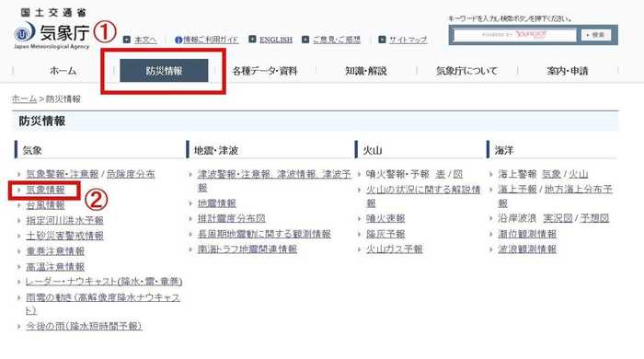Open 噴火警報・予報 図 link
The height and width of the screenshot is (359, 644).
click(x=458, y=174)
